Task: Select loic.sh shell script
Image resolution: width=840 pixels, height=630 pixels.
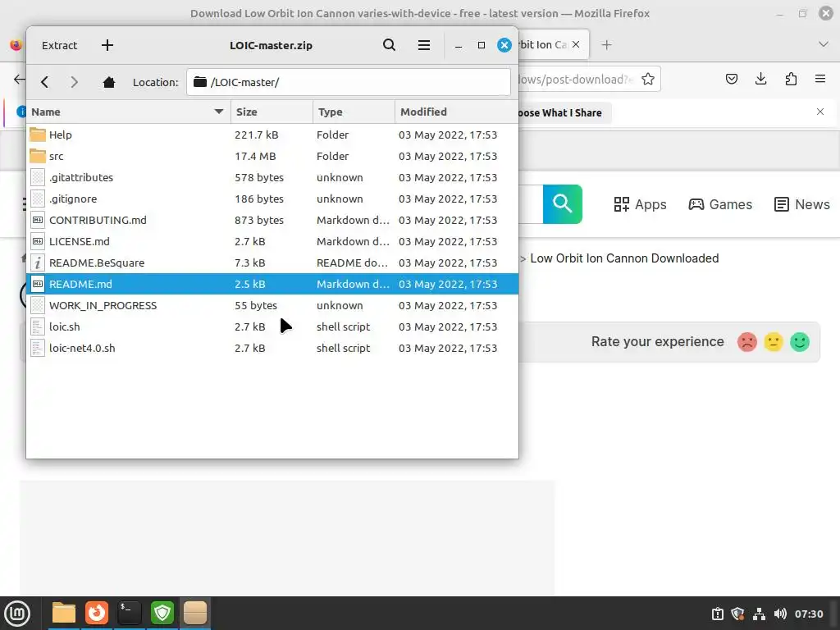Action: coord(272,326)
